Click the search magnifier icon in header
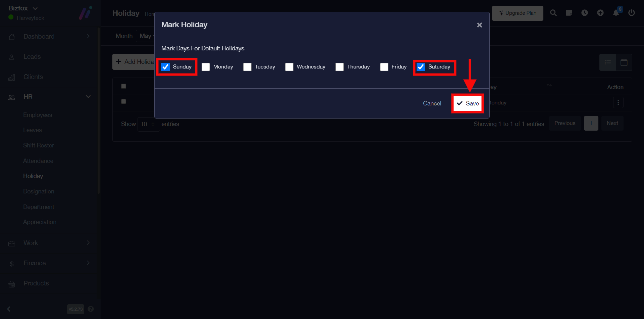This screenshot has height=319, width=644. [x=553, y=13]
